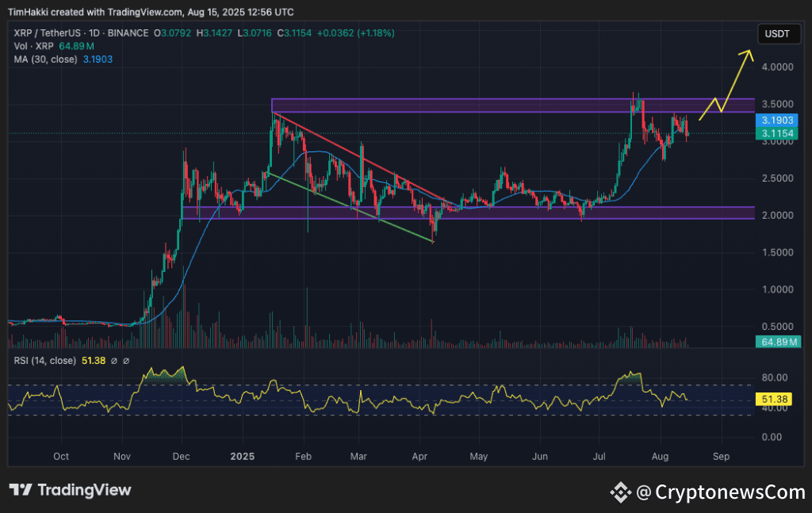This screenshot has width=812, height=513.
Task: Select the green descending trendline drawing
Action: click(350, 208)
